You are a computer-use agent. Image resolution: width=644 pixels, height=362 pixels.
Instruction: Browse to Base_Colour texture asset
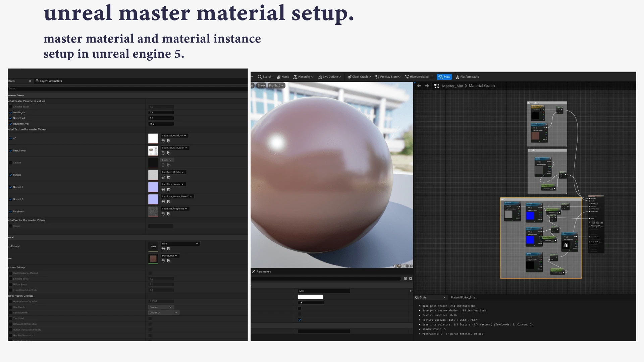169,153
